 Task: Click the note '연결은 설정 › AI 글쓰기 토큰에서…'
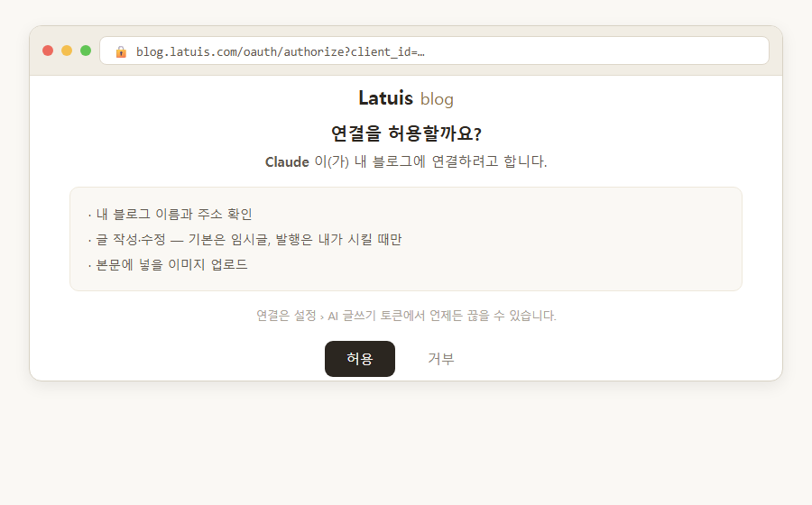point(406,316)
